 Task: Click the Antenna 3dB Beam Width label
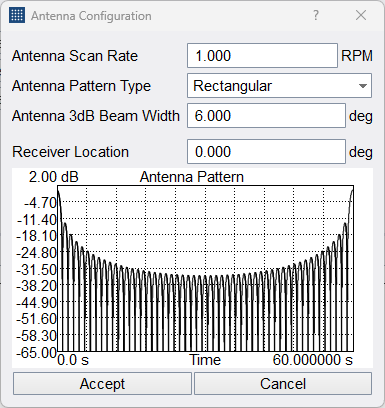click(x=96, y=116)
